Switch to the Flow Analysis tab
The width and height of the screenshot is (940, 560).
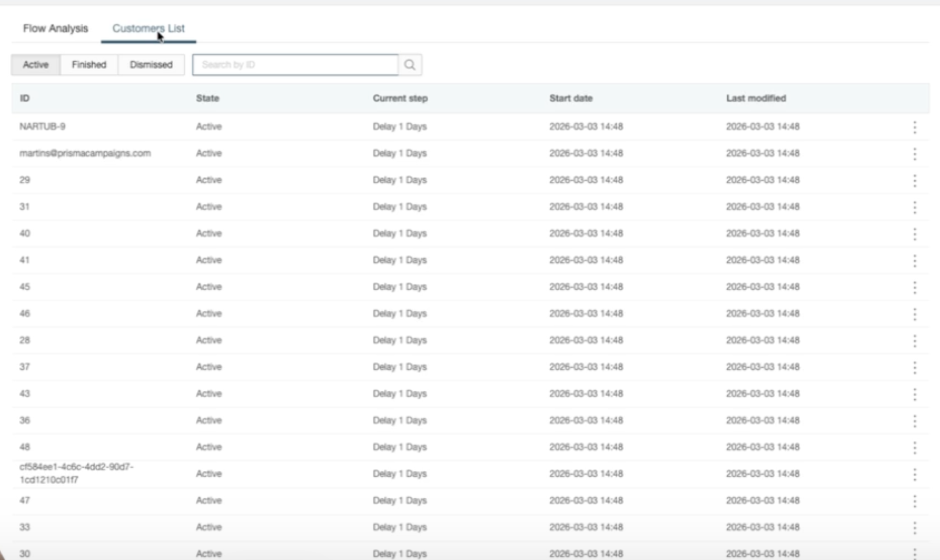coord(55,28)
